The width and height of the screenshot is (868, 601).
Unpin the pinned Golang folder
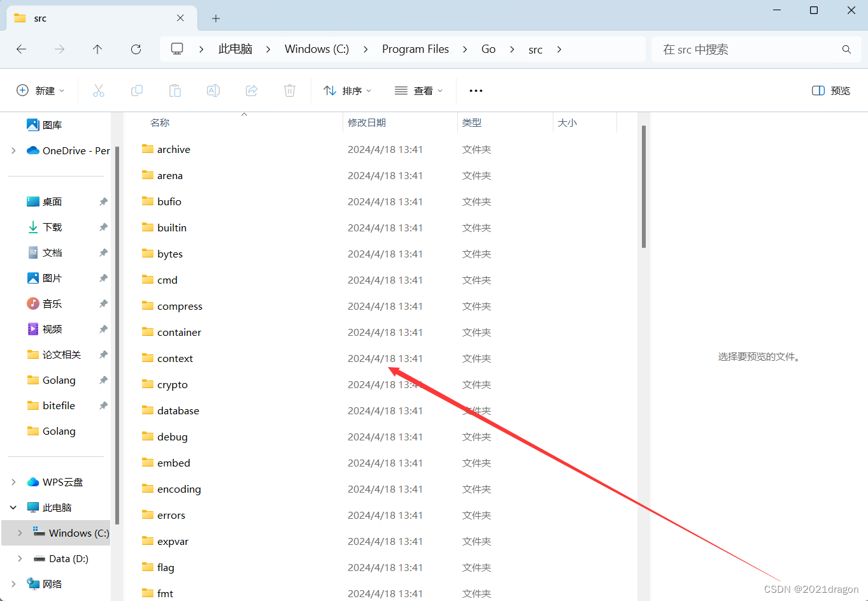103,380
